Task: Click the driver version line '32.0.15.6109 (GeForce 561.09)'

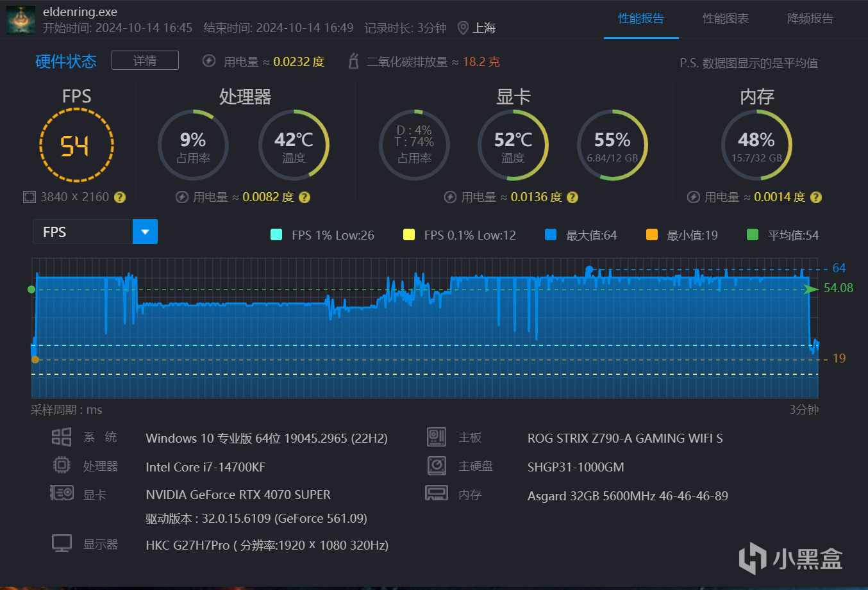Action: (x=285, y=518)
